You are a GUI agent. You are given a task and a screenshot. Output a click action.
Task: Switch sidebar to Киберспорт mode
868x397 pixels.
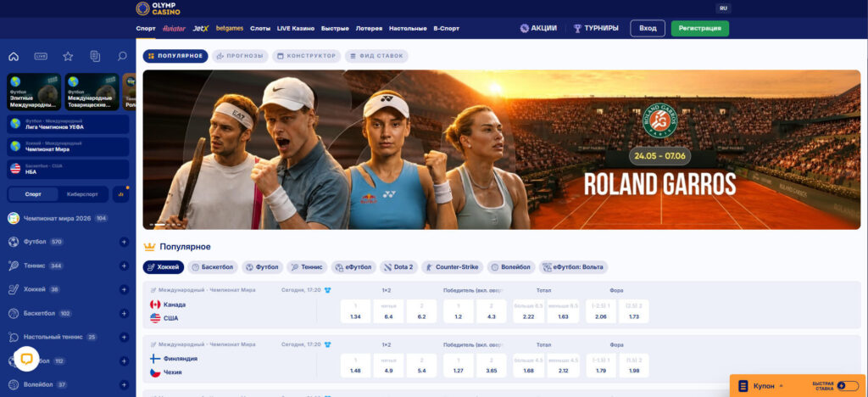[x=82, y=194]
